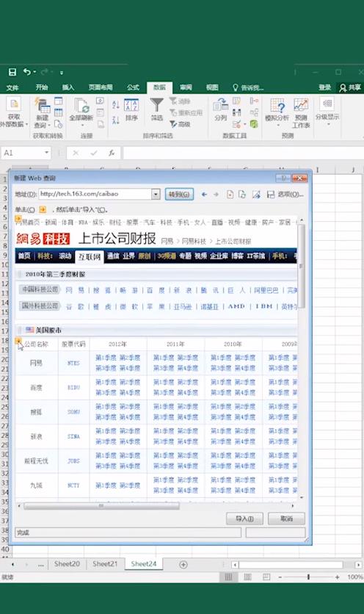Open the Name Box dropdown arrow

(46, 153)
